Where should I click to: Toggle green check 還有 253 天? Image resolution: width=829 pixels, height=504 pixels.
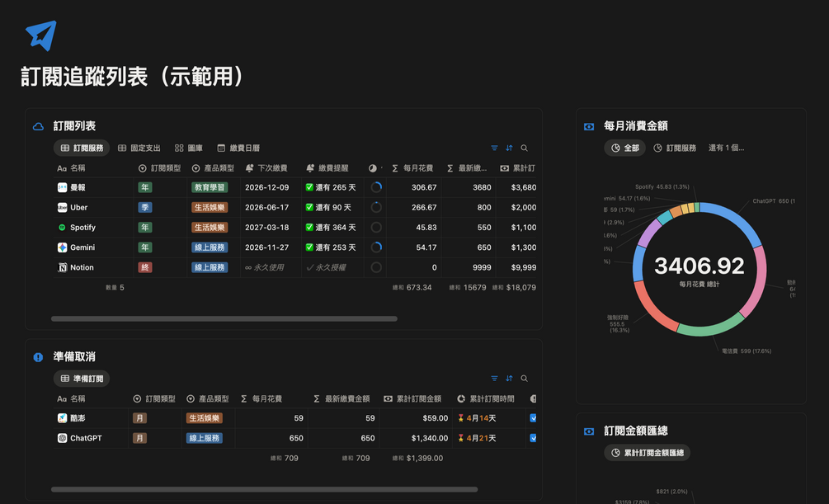pyautogui.click(x=309, y=247)
